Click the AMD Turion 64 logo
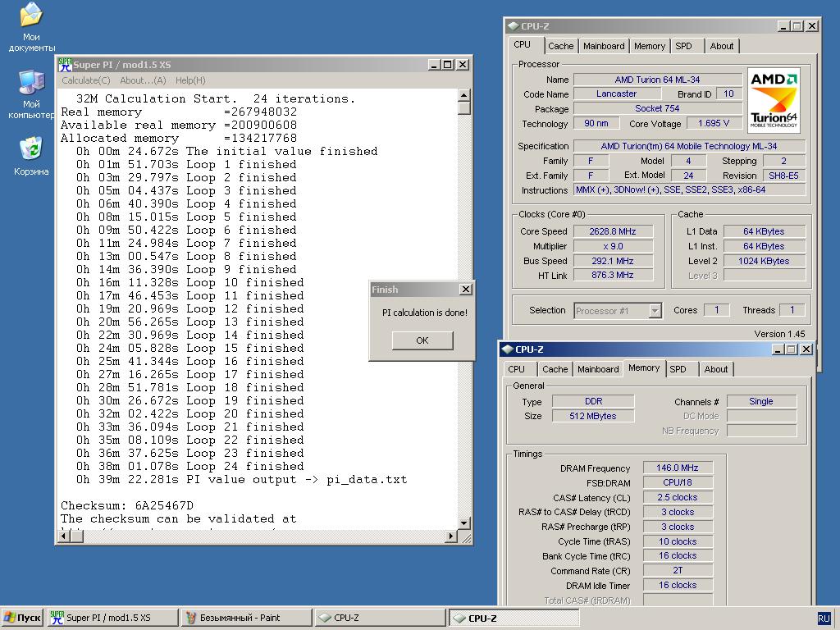This screenshot has width=840, height=630. (x=774, y=100)
